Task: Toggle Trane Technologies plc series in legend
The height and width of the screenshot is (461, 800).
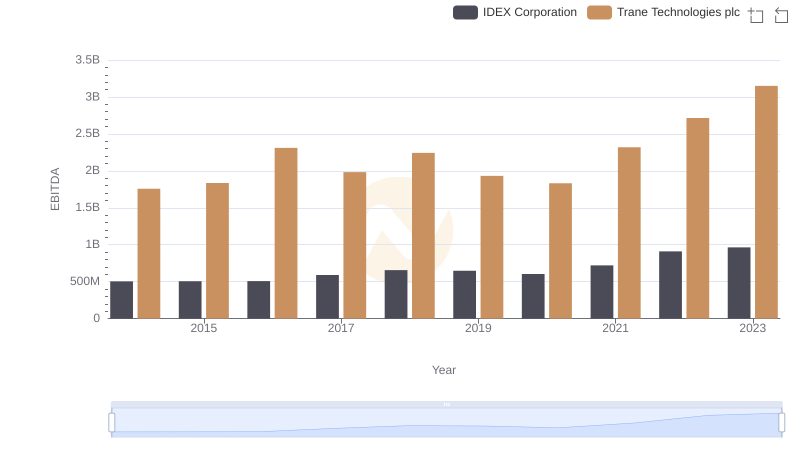Action: point(663,12)
